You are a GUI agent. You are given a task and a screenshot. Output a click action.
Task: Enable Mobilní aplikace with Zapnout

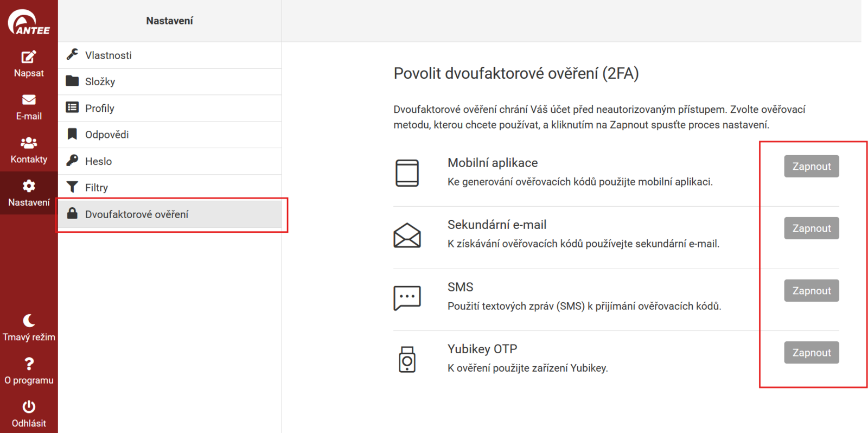[x=811, y=167]
